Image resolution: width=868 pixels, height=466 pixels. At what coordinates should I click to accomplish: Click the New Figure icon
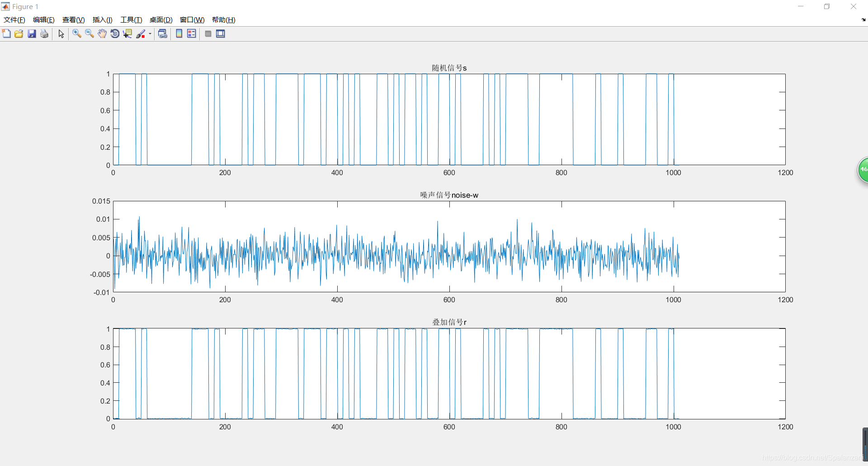[x=6, y=33]
